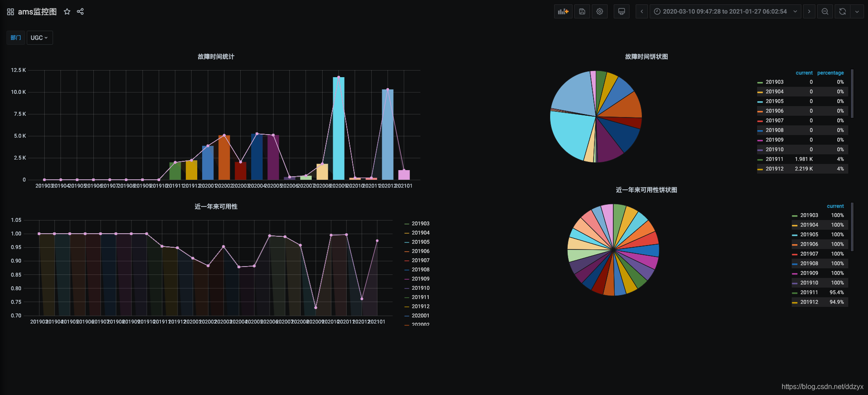Viewport: 868px width, 395px height.
Task: Click the 12.5 K y-axis label
Action: tap(18, 70)
